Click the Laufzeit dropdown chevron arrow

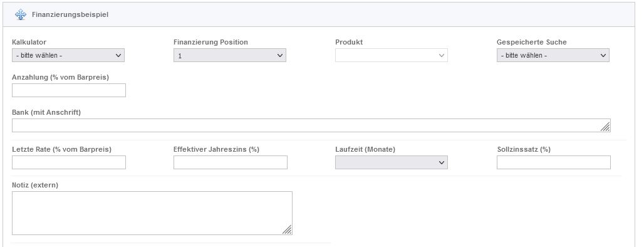(x=442, y=162)
